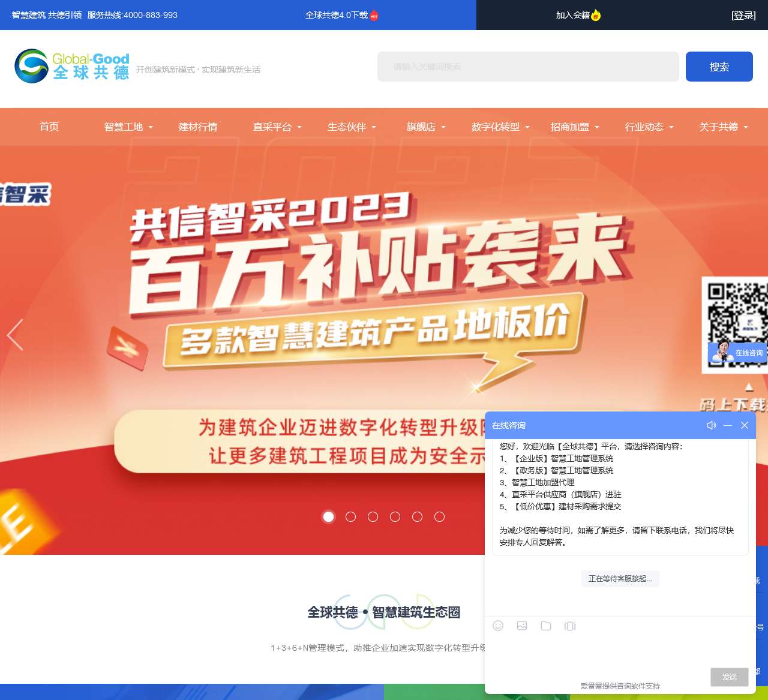Screen dimensions: 768x700
Task: Focus the keyword search input field
Action: pyautogui.click(x=528, y=67)
